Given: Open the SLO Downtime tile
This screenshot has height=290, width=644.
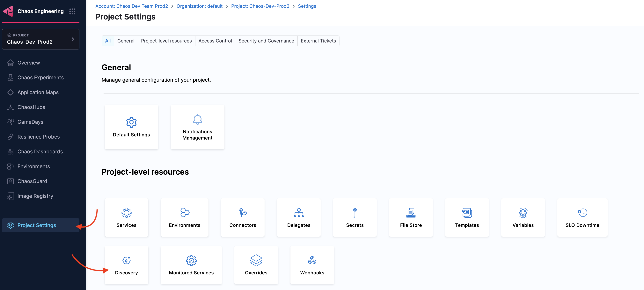Looking at the screenshot, I should click(582, 217).
